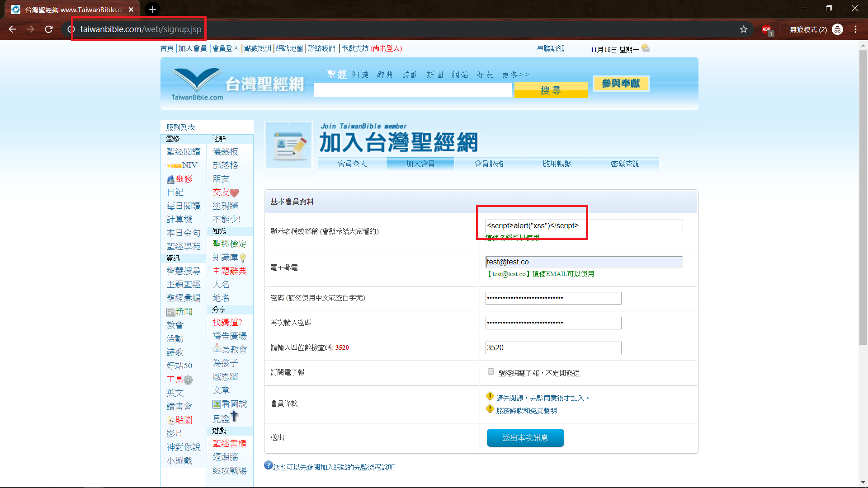Click the site search text box
This screenshot has width=868, height=488.
413,90
